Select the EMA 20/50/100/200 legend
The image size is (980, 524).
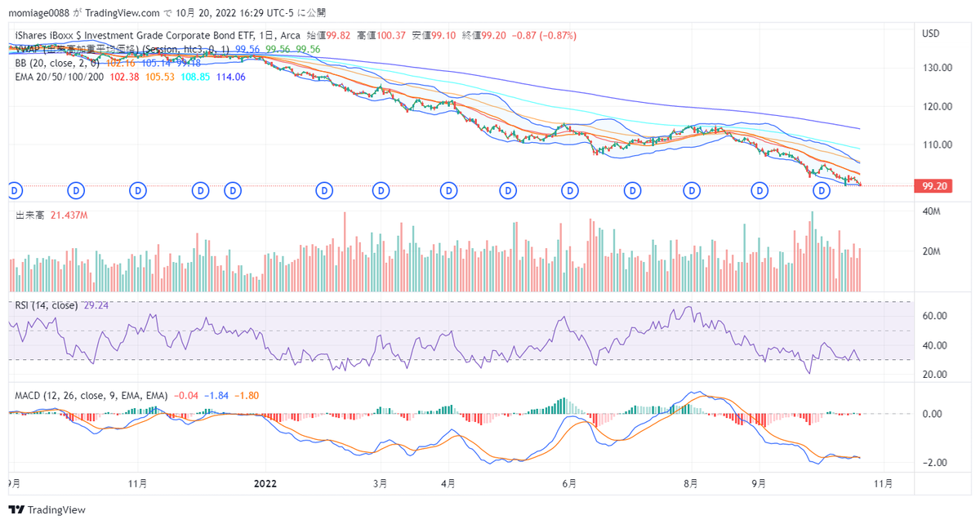point(60,76)
